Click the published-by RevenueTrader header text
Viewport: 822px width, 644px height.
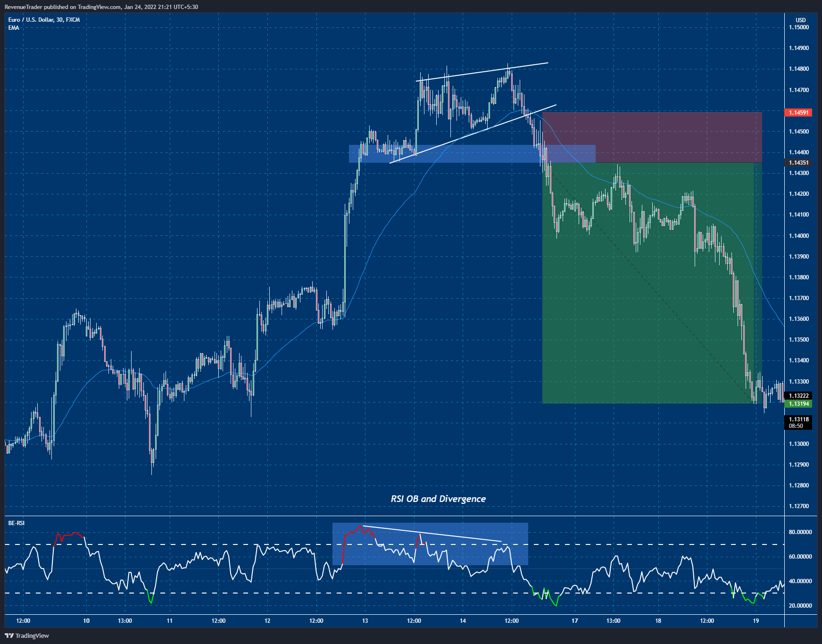(101, 7)
